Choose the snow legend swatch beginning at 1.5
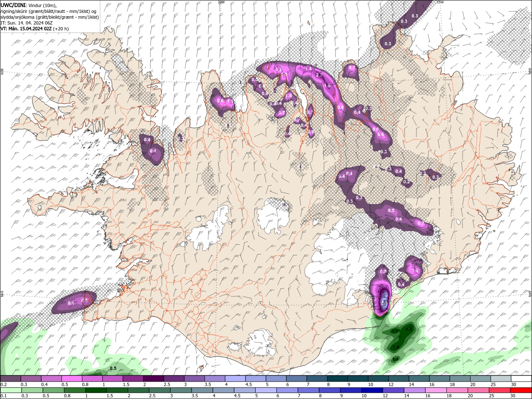 133,379
